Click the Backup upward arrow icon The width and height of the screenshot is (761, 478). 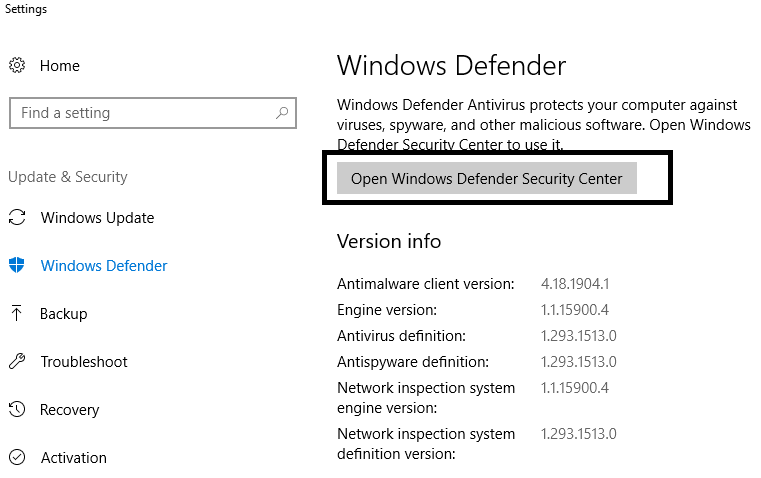(17, 313)
